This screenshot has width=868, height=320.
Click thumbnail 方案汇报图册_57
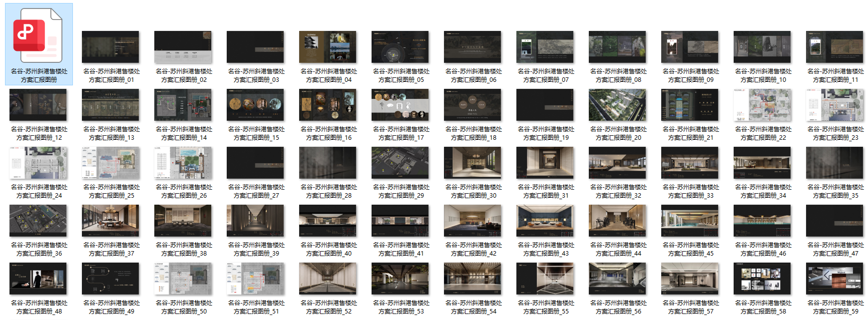[690, 279]
